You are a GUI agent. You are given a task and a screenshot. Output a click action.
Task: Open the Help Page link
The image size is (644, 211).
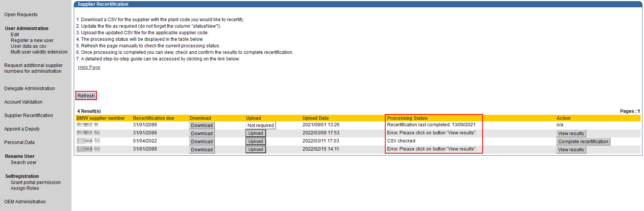[89, 67]
